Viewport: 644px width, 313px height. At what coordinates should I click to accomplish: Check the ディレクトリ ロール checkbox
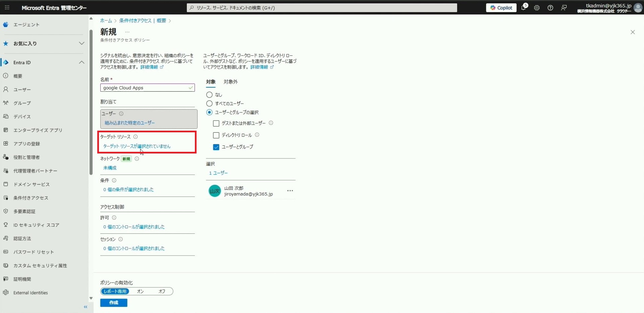point(216,135)
